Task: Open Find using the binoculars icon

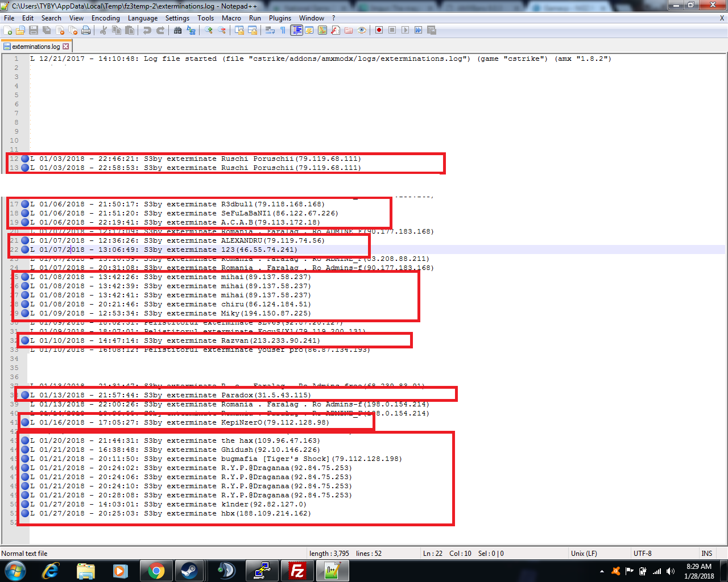Action: tap(177, 30)
